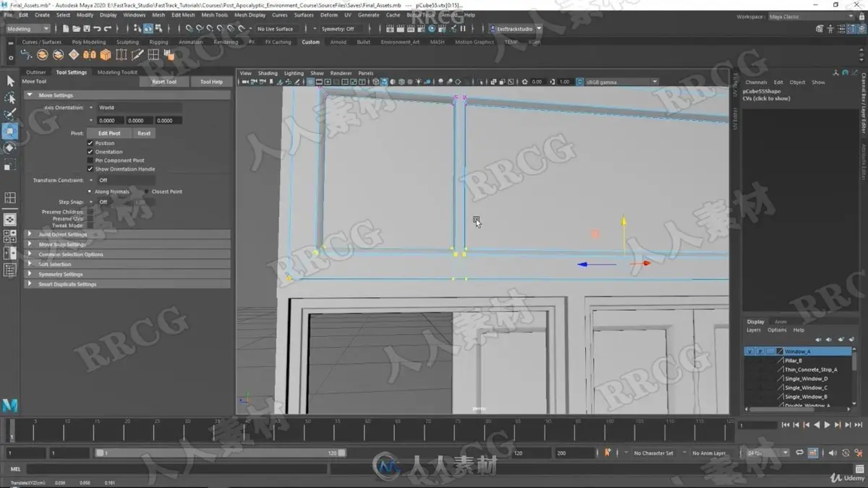This screenshot has height=488, width=868.
Task: Switch to the Outliner tab
Action: [35, 72]
